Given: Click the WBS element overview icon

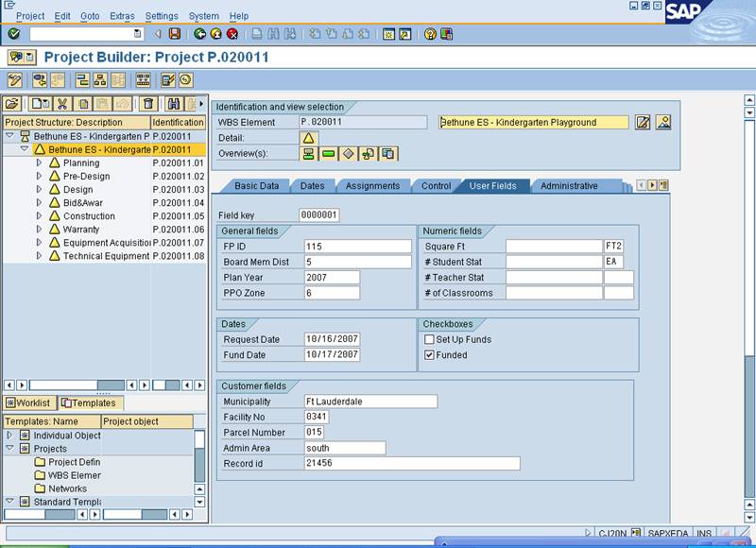Looking at the screenshot, I should point(309,154).
